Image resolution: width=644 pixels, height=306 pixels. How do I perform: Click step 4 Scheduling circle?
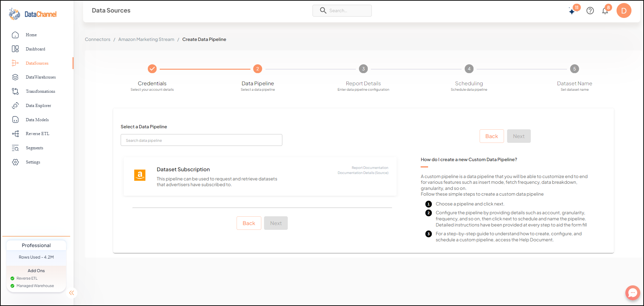(x=469, y=69)
